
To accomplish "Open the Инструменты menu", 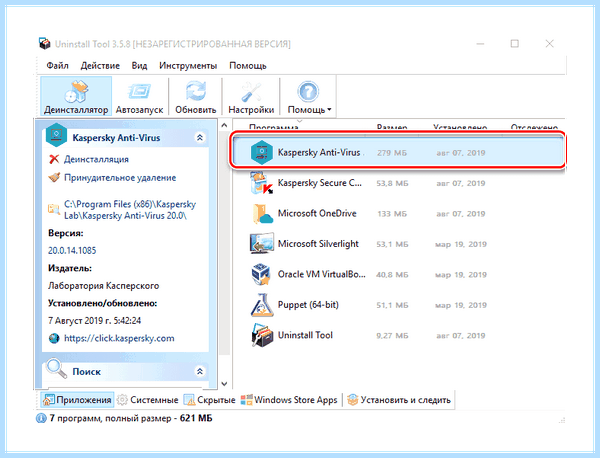I will (188, 66).
